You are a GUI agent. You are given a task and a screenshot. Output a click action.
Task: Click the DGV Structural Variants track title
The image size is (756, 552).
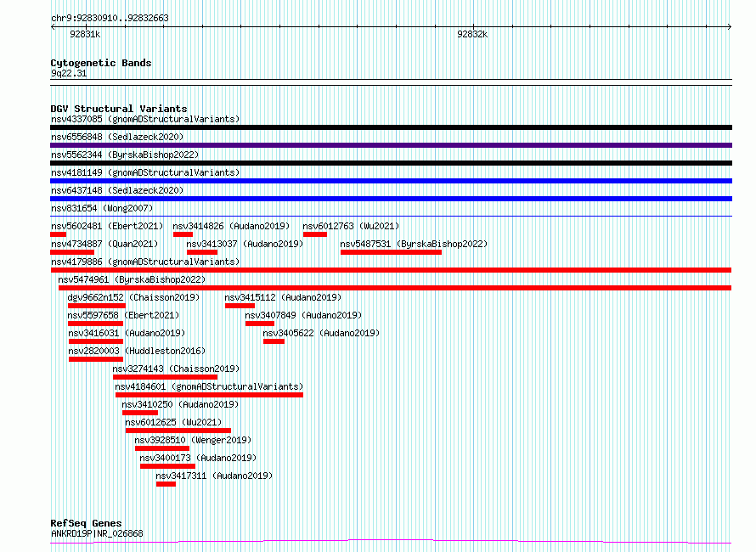tap(119, 109)
